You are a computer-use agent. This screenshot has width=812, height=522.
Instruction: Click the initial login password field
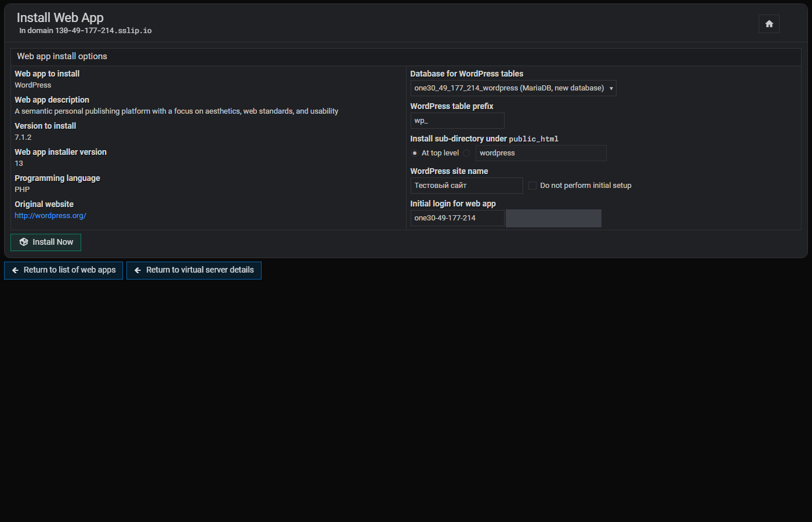[553, 218]
